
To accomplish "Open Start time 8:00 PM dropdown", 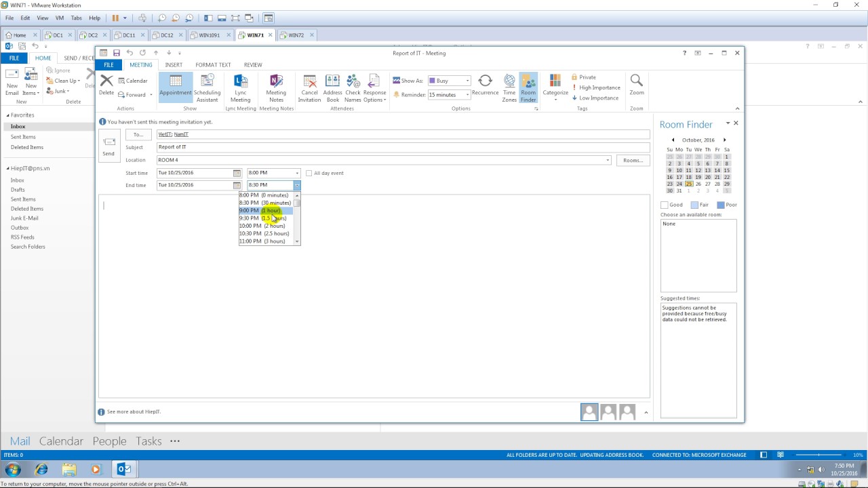I will click(x=296, y=173).
